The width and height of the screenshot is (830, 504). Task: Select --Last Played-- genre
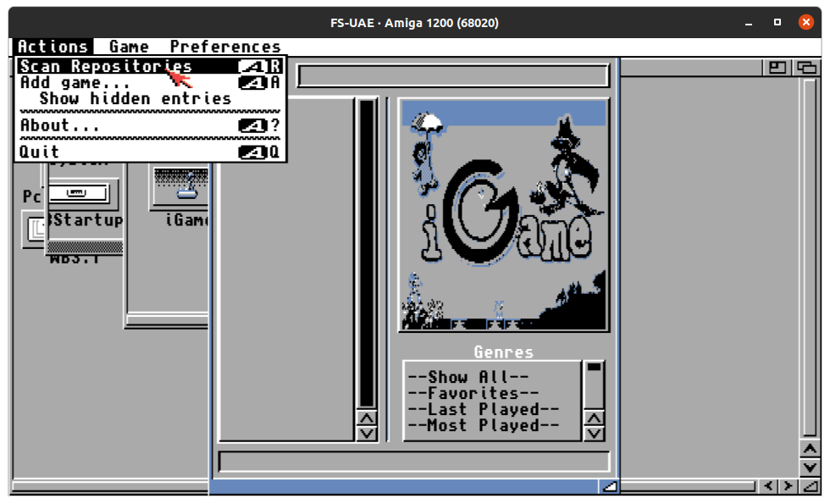(484, 409)
